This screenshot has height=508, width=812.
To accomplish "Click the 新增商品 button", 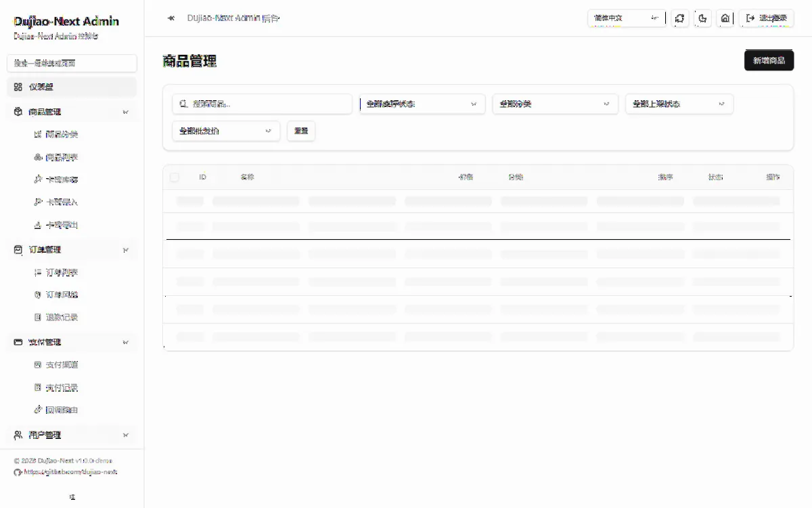I will coord(769,60).
